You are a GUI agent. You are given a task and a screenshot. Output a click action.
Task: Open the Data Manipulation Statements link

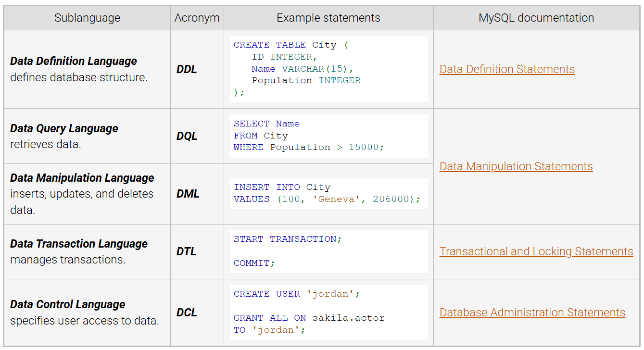click(516, 166)
